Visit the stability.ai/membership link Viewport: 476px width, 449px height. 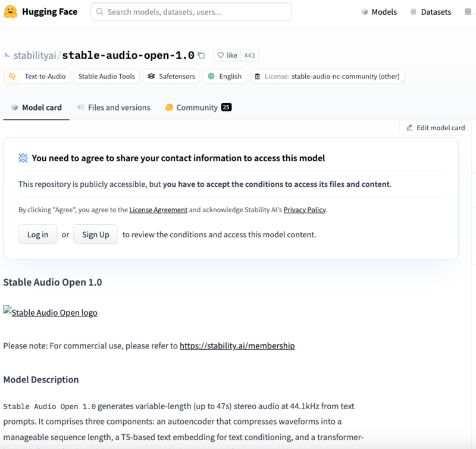[x=237, y=346]
